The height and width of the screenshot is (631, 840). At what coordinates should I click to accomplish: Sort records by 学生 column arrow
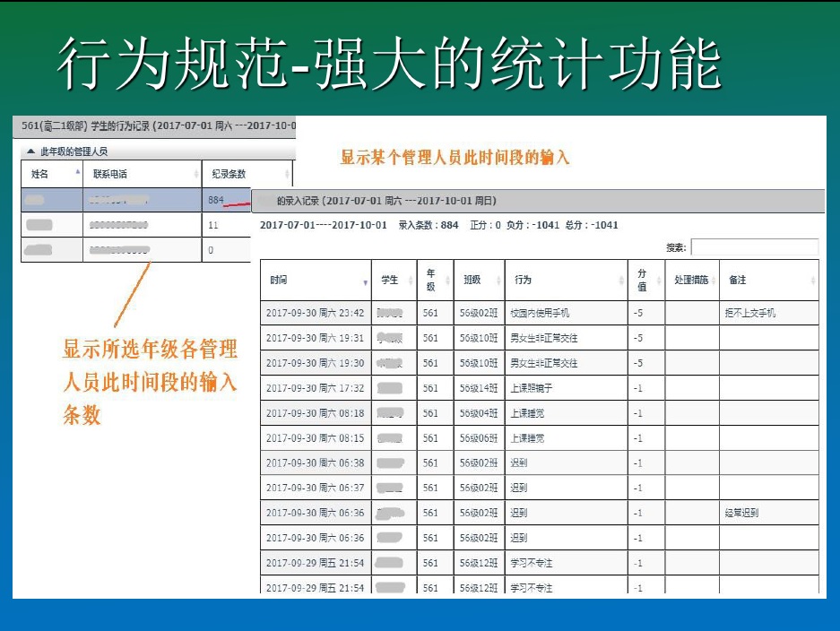click(x=411, y=281)
